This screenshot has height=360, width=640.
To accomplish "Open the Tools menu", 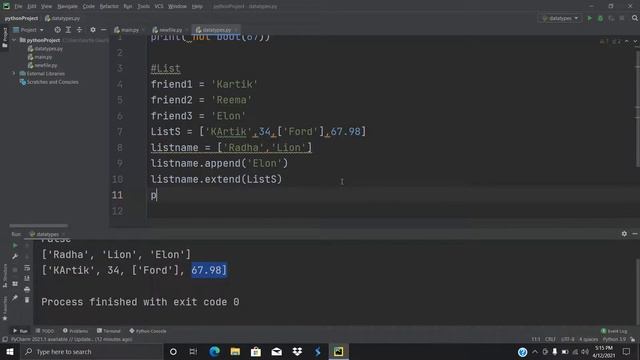I will (143, 7).
